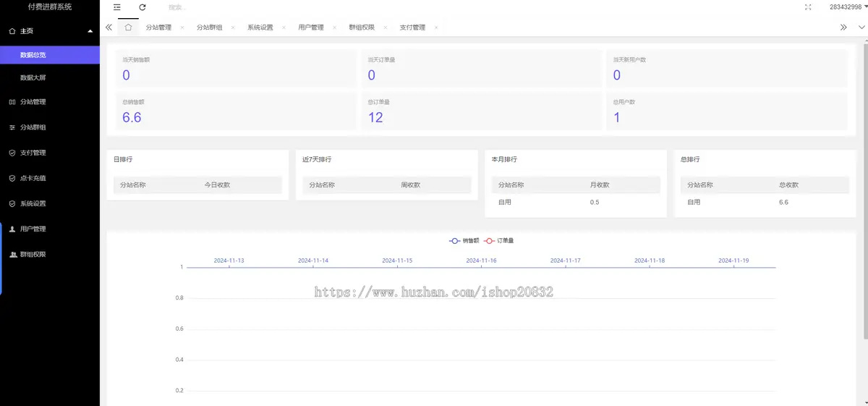Click the 日排行 panel title
868x406 pixels.
point(122,159)
